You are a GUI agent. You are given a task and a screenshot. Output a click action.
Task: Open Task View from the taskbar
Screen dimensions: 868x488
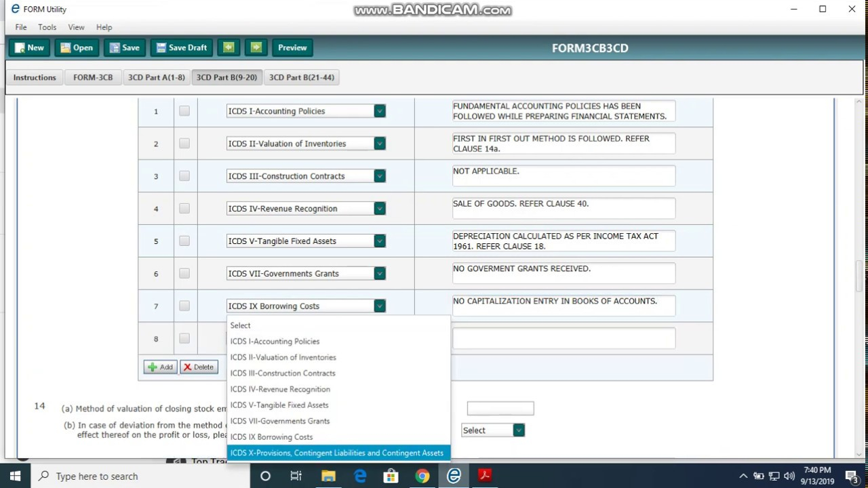click(296, 476)
